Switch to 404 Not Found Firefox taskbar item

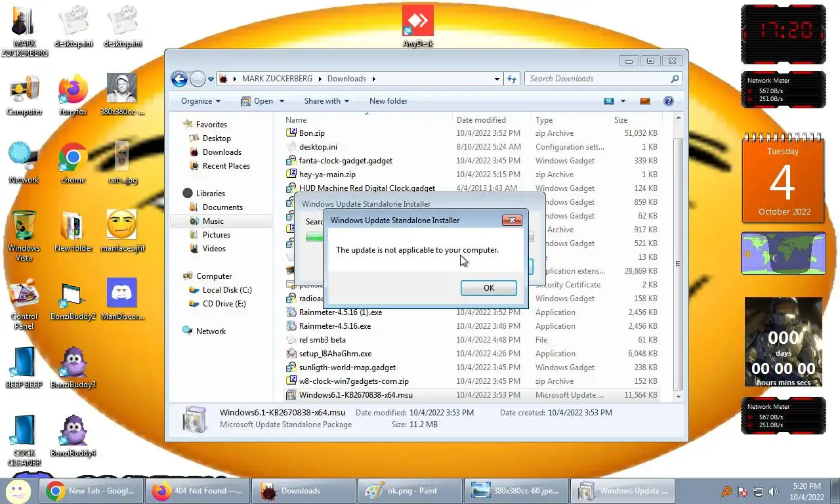[x=198, y=491]
